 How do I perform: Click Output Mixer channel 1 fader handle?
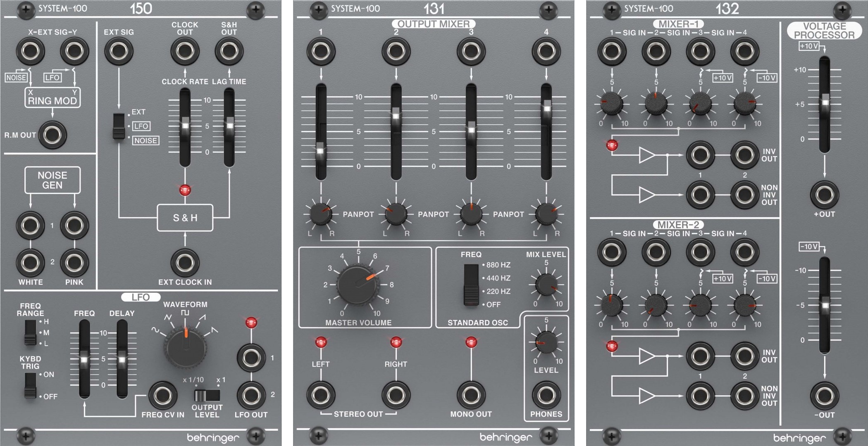click(321, 150)
